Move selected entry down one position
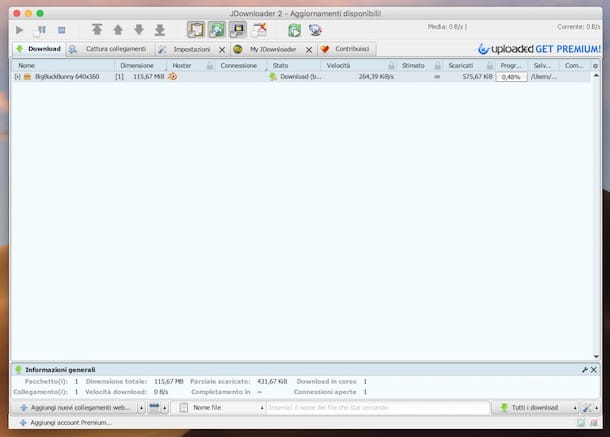Image resolution: width=610 pixels, height=437 pixels. click(139, 30)
